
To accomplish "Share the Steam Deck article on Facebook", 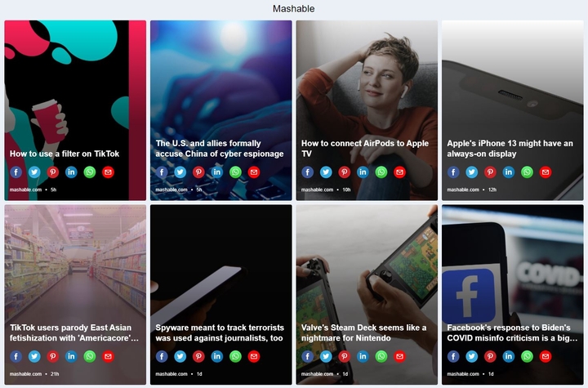I will [x=308, y=356].
